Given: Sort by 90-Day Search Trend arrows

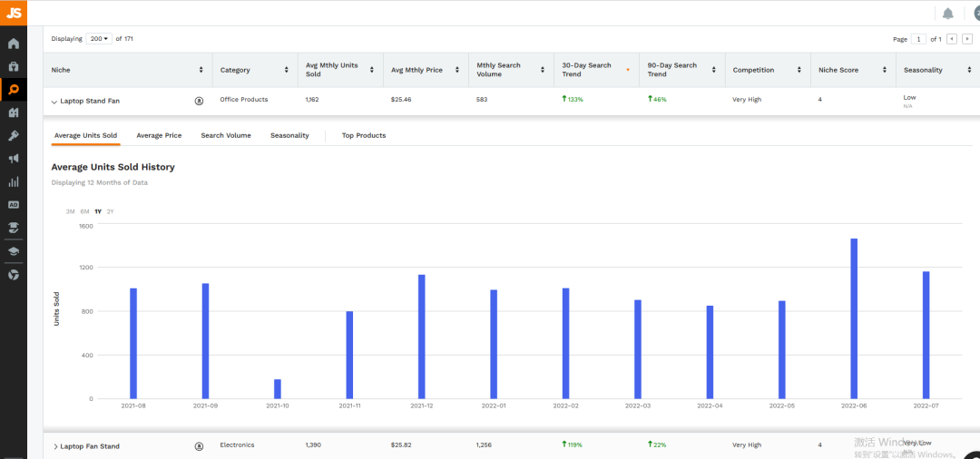Looking at the screenshot, I should 713,70.
